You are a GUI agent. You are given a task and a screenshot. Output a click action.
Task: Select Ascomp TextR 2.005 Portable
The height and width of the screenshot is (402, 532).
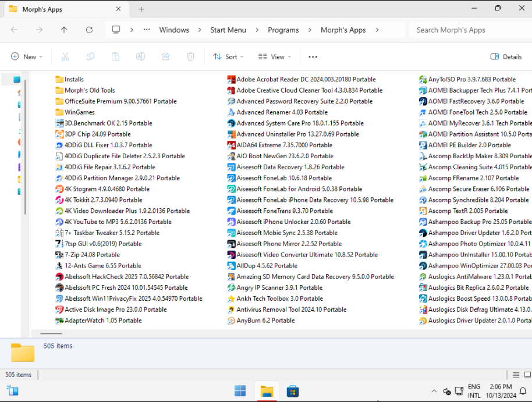pos(463,211)
